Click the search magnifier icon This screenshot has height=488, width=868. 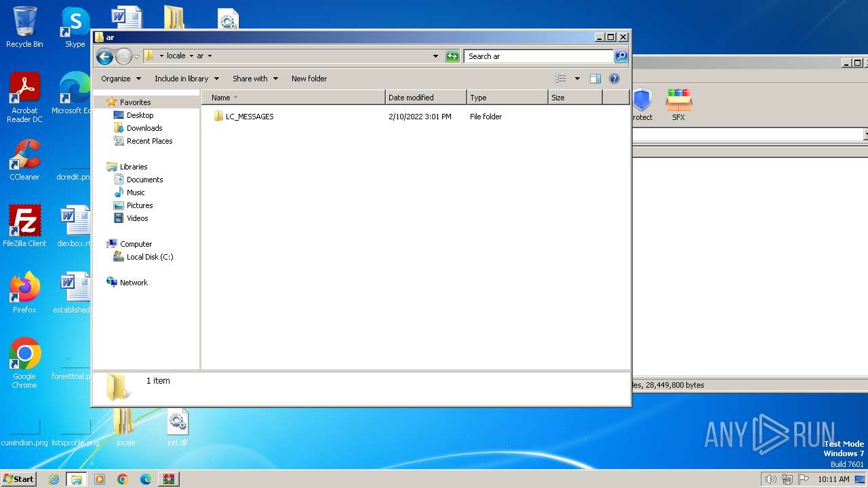620,56
